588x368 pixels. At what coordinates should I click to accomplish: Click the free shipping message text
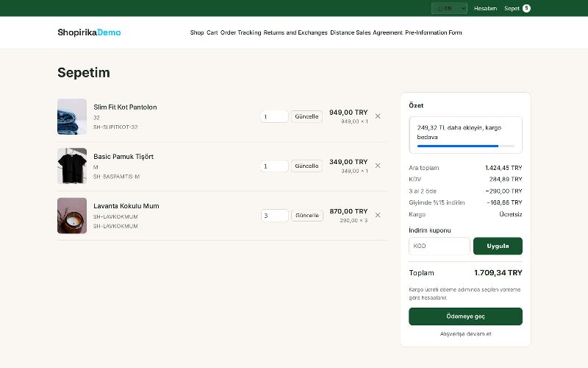point(459,132)
